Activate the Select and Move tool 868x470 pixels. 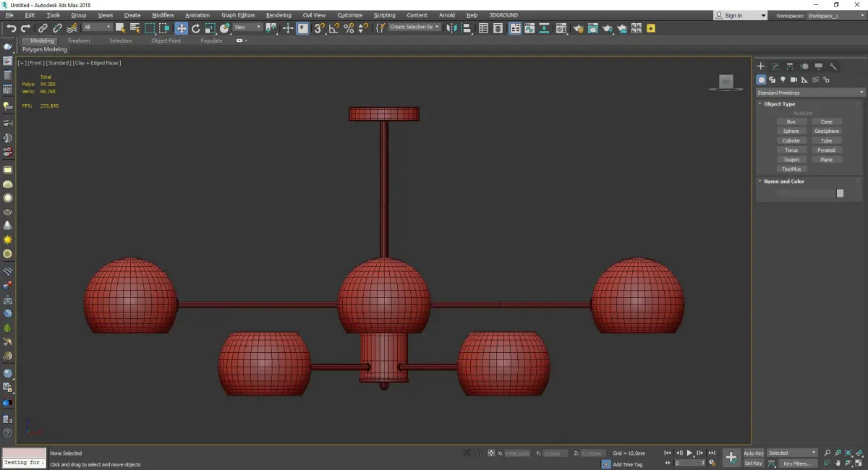click(x=181, y=28)
